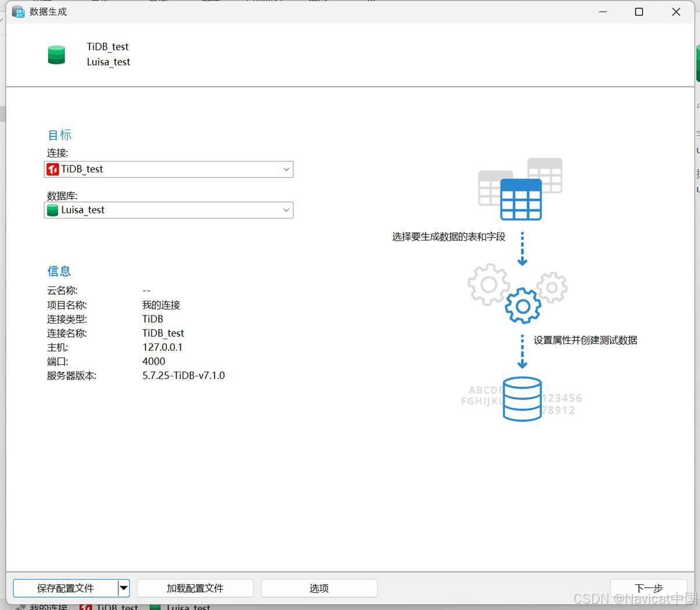The width and height of the screenshot is (700, 610).
Task: Open the 连接 combo box TiDB_test
Action: point(169,169)
